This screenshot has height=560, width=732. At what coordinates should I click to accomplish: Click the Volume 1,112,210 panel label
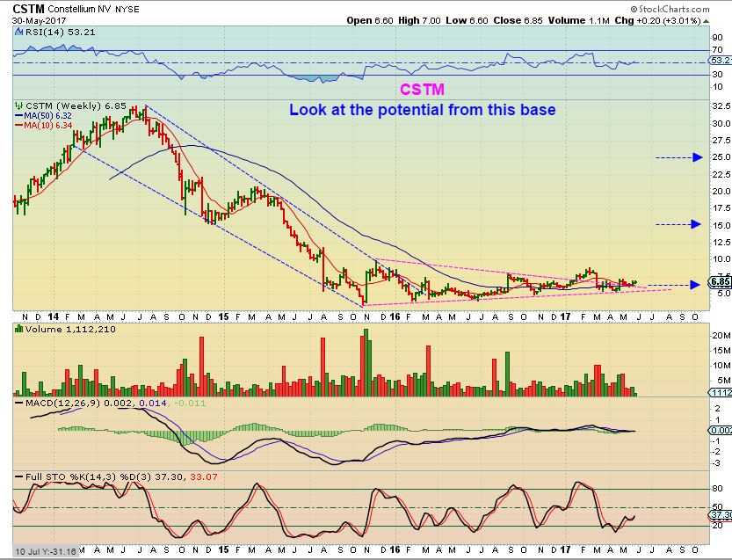(x=70, y=330)
